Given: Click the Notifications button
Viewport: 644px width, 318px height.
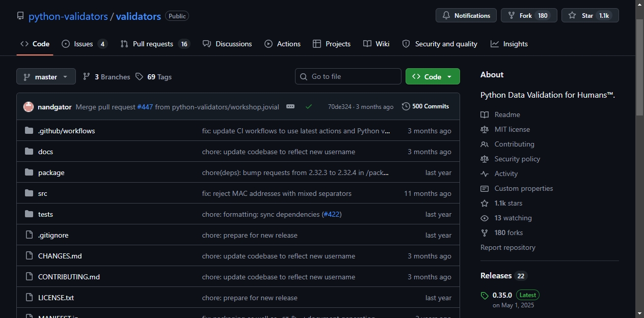Looking at the screenshot, I should (x=466, y=15).
